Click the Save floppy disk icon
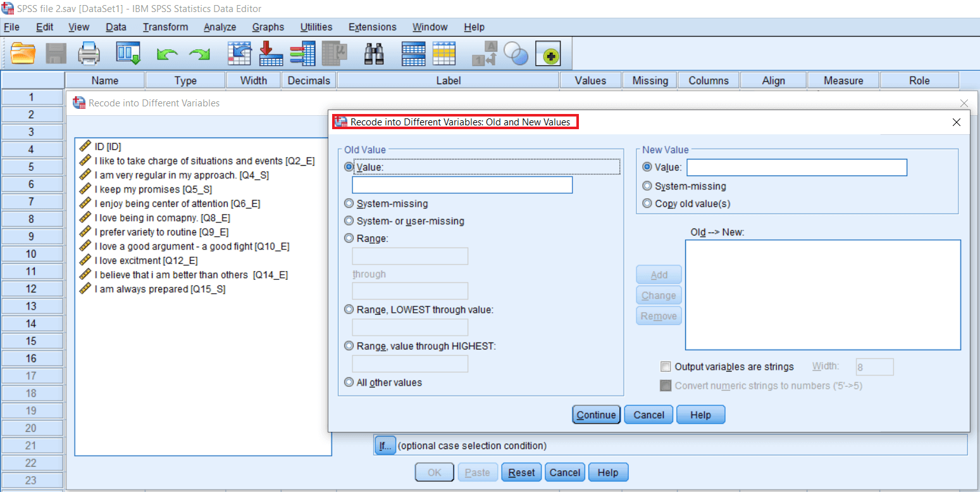 tap(56, 54)
